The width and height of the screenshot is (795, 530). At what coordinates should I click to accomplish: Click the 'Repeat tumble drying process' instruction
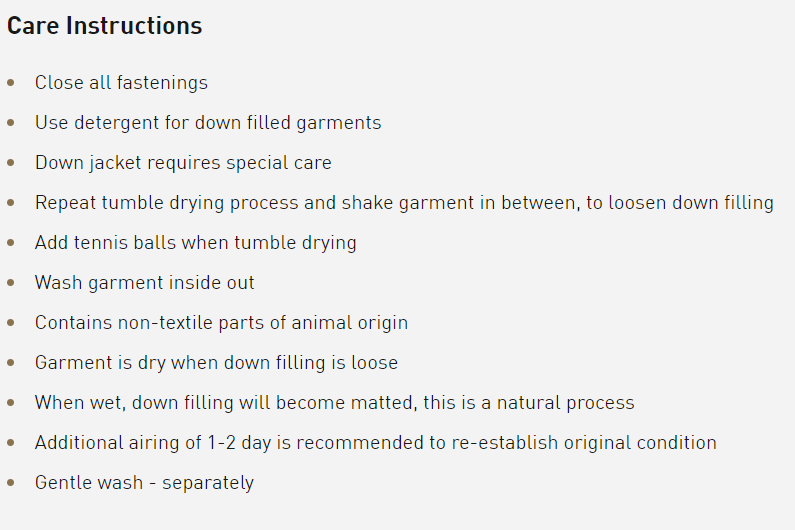point(404,203)
